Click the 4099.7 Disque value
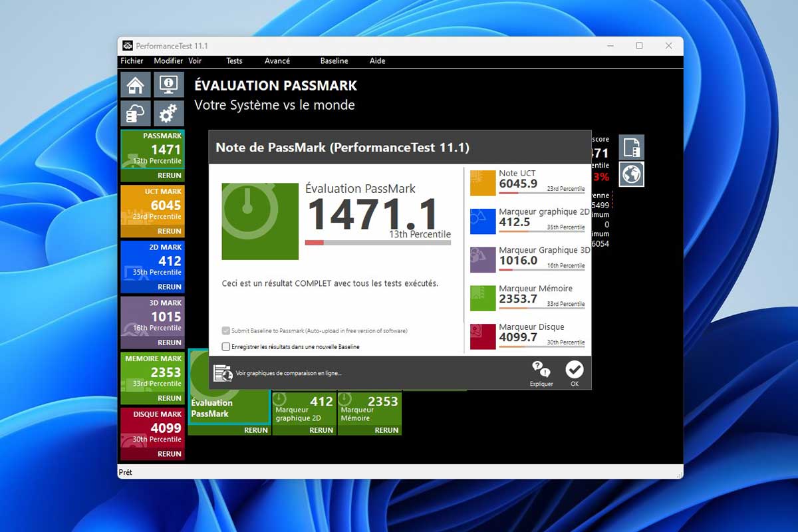Viewport: 798px width, 532px height. [x=518, y=337]
